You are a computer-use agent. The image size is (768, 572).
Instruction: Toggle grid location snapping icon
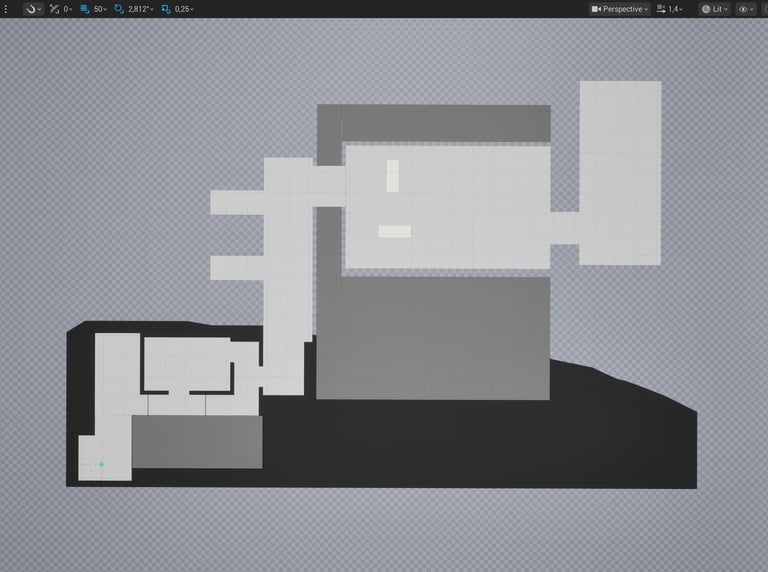click(x=85, y=9)
